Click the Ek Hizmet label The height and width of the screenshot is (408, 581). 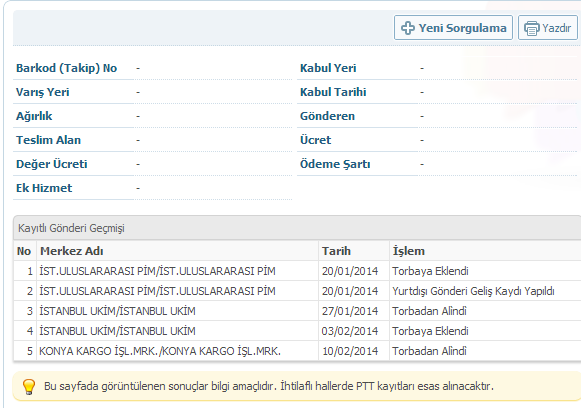click(44, 188)
